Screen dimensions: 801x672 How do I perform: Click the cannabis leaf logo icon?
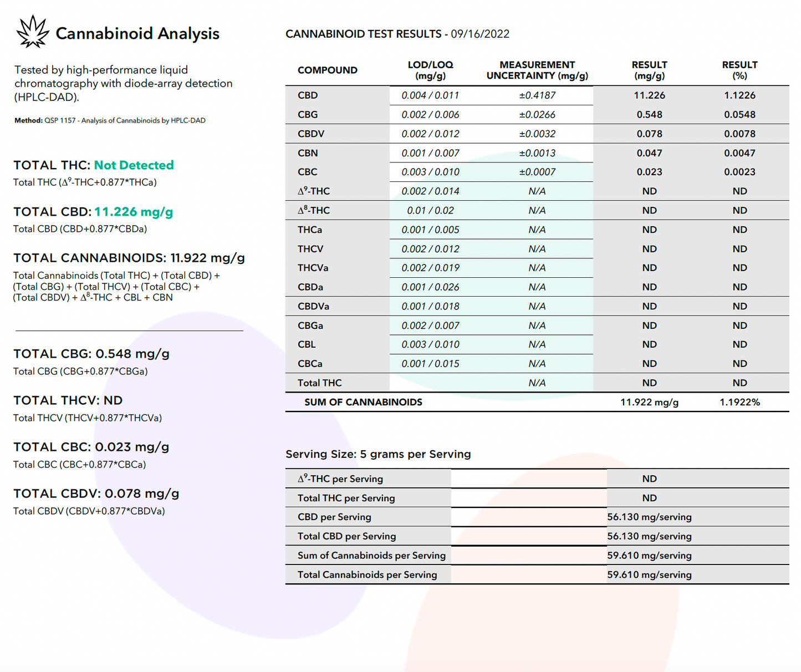[x=33, y=32]
